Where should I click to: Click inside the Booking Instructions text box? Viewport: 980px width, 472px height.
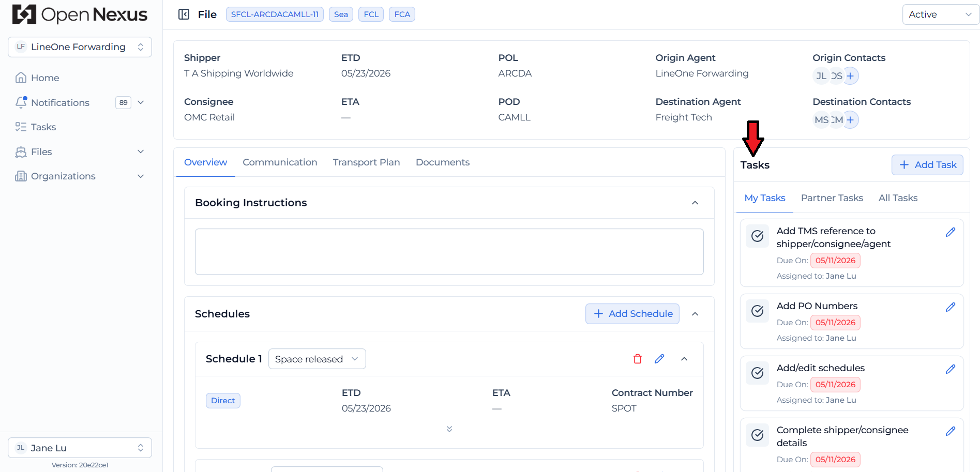[x=449, y=252]
